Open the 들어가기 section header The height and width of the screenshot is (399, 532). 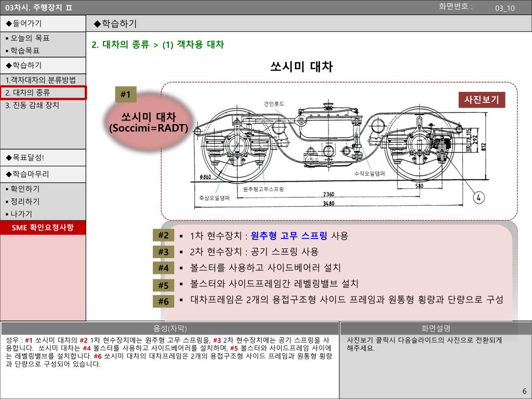click(43, 23)
